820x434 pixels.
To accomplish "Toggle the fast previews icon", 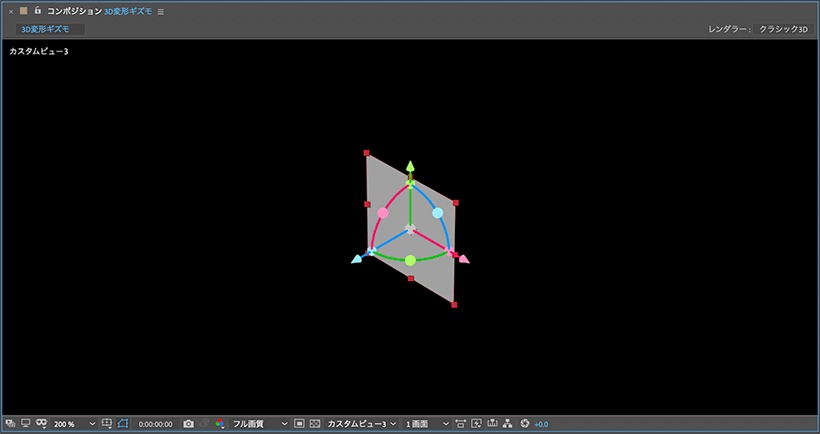I will coord(476,424).
